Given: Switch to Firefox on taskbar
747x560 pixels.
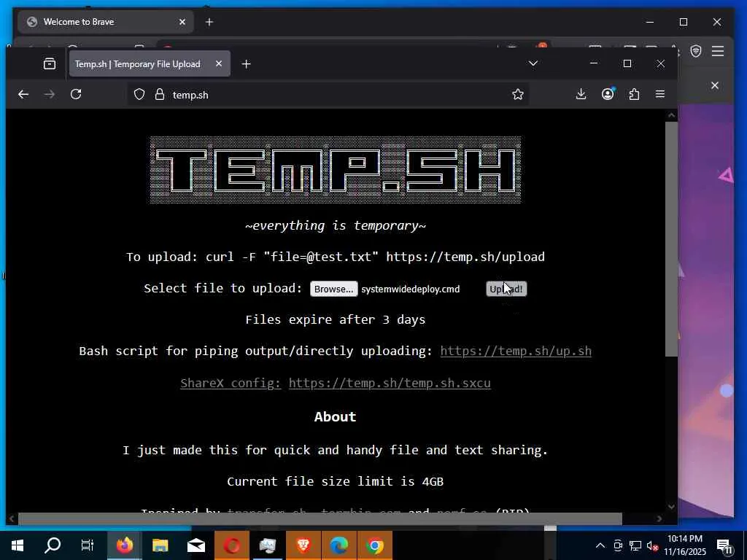Looking at the screenshot, I should (x=125, y=545).
